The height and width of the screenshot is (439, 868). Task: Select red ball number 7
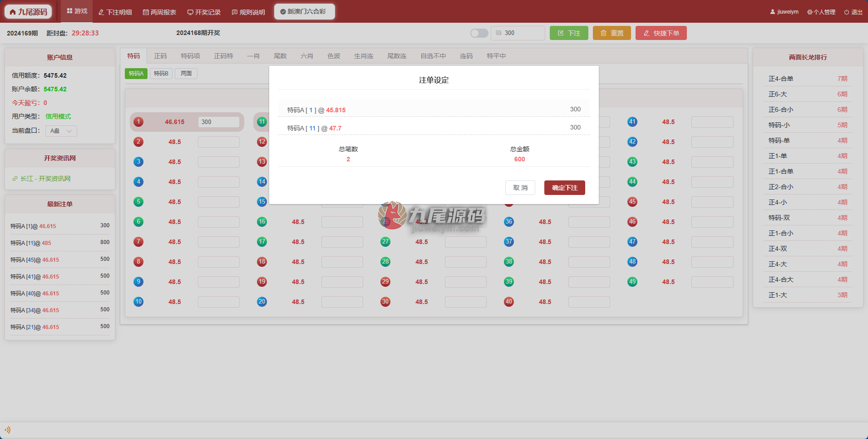(138, 242)
